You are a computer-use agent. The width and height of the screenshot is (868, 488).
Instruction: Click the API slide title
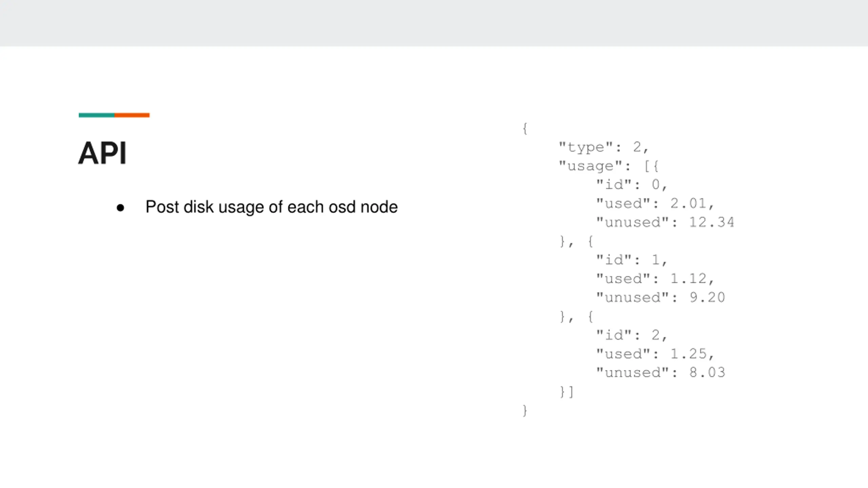tap(102, 153)
